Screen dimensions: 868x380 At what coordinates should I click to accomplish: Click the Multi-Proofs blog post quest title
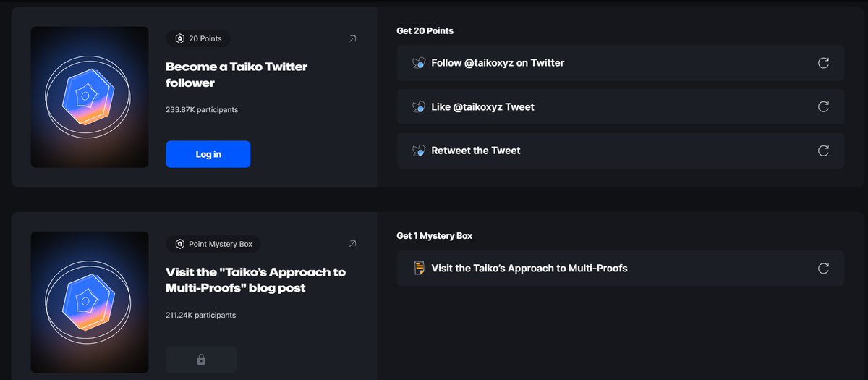[x=255, y=280]
